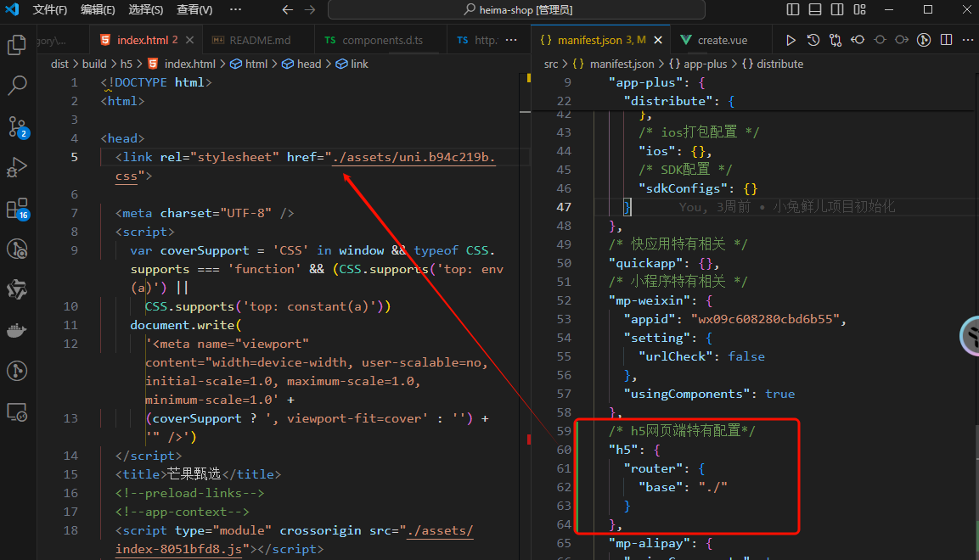Click the "quickapp" key text
Viewport: 979px width, 560px height.
point(650,263)
